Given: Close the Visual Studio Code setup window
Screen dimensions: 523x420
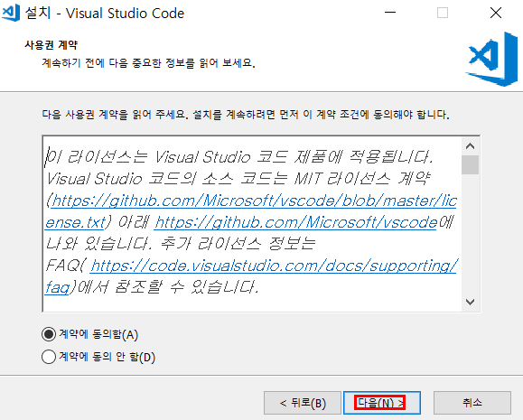Looking at the screenshot, I should click(496, 13).
